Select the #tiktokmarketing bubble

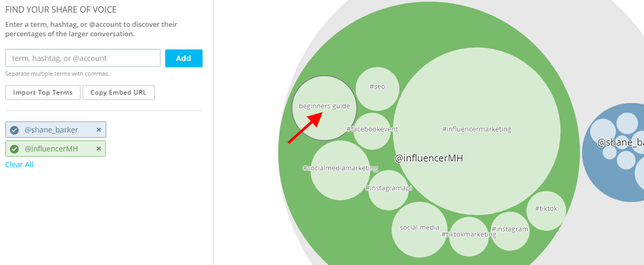469,236
